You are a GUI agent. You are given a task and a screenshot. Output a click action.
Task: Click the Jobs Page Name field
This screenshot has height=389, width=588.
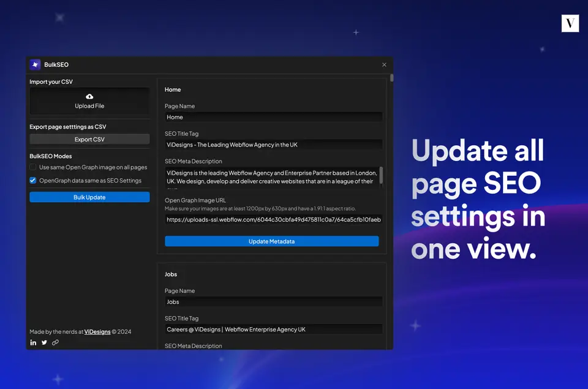[x=273, y=301]
